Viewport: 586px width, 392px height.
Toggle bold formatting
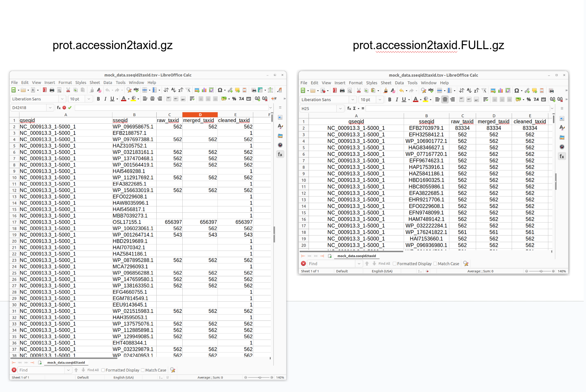point(99,99)
